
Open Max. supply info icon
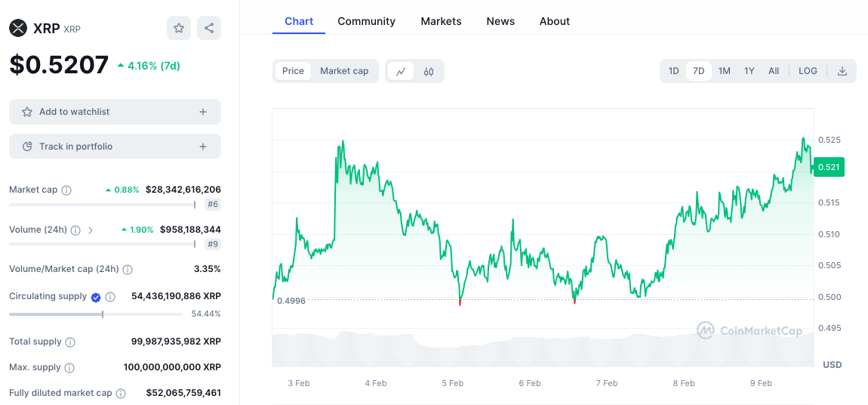pos(69,367)
